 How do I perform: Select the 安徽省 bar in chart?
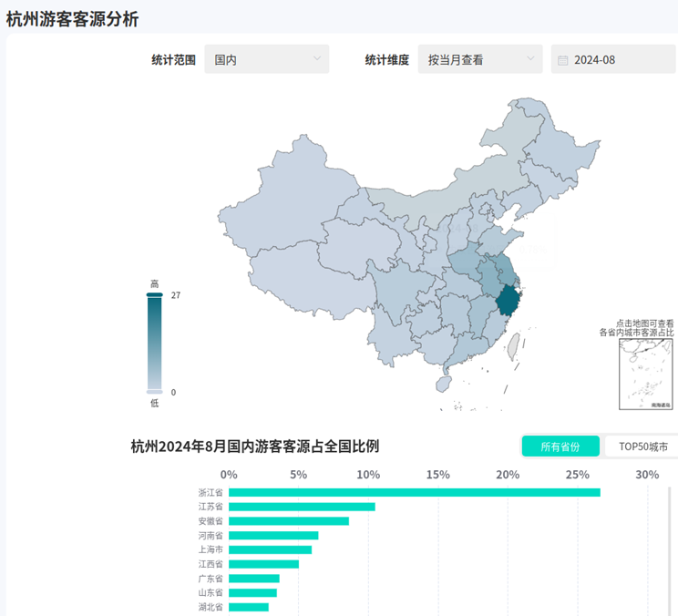pos(288,521)
